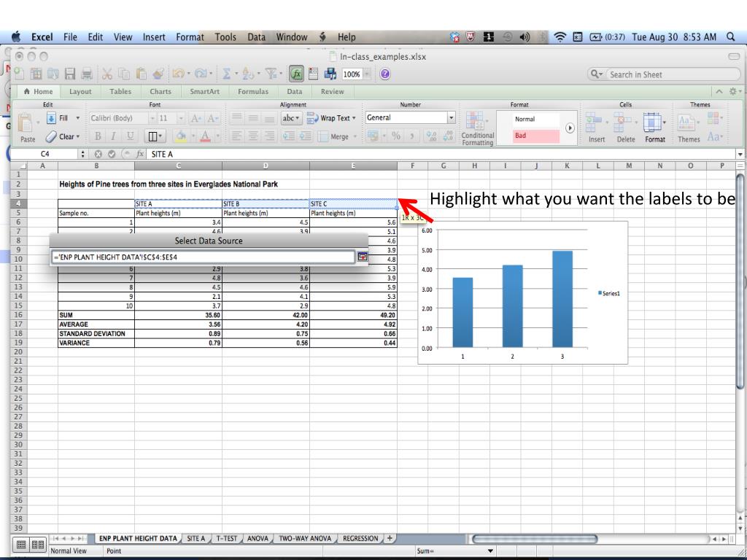
Task: Switch to the T-TEST sheet tab
Action: [226, 539]
